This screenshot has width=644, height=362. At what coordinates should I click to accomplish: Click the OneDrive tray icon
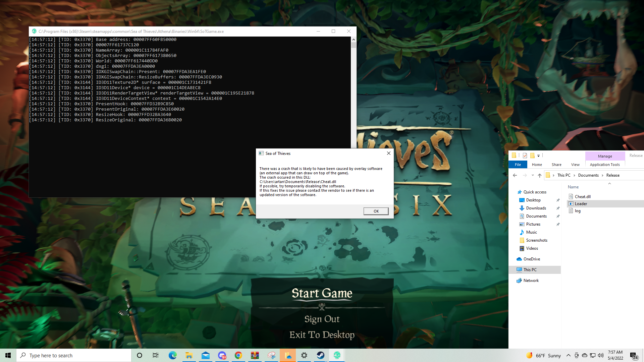(x=585, y=355)
